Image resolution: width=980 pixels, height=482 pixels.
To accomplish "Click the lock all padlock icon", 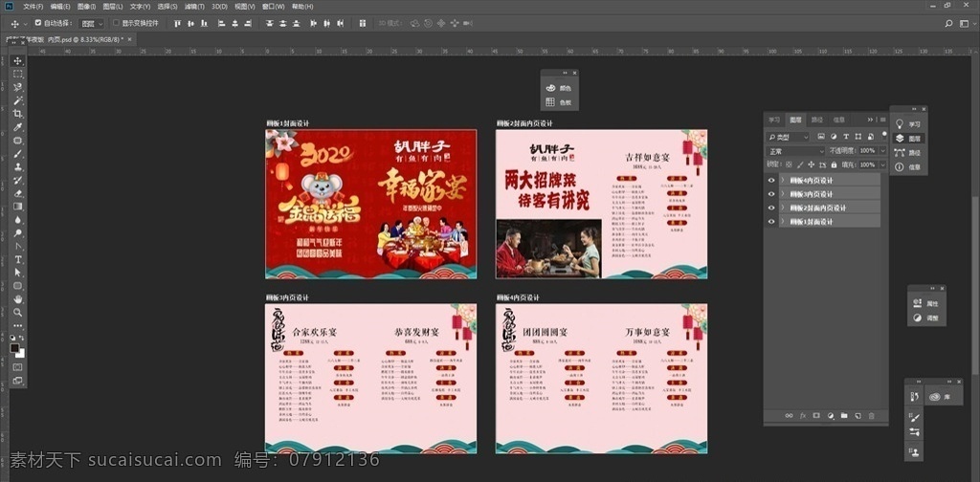I will [x=834, y=164].
